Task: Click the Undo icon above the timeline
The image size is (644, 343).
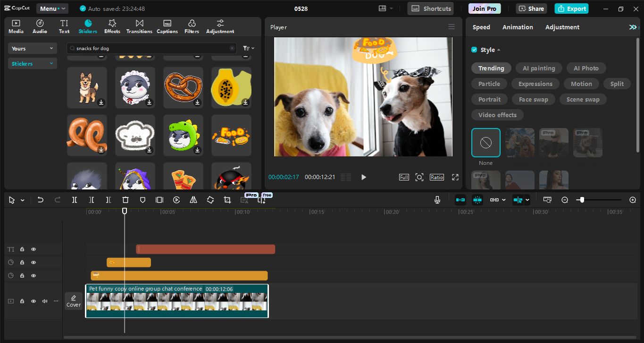Action: click(41, 199)
